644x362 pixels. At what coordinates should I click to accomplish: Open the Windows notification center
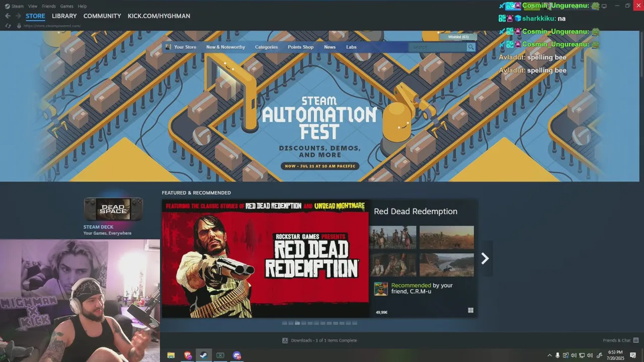(x=633, y=355)
